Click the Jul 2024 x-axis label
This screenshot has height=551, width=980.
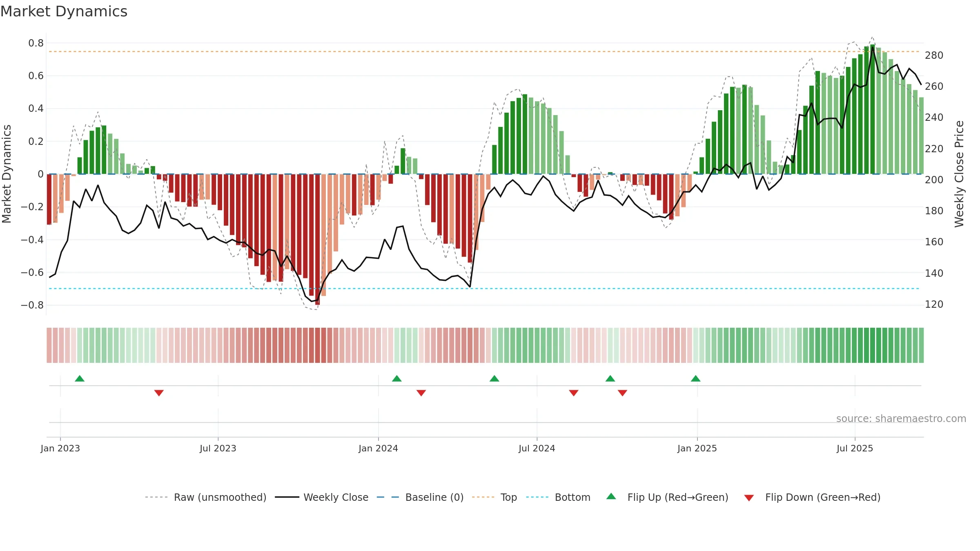tap(537, 448)
